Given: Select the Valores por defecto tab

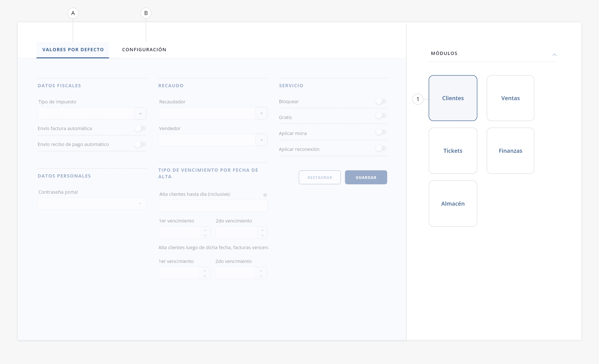Looking at the screenshot, I should (73, 50).
